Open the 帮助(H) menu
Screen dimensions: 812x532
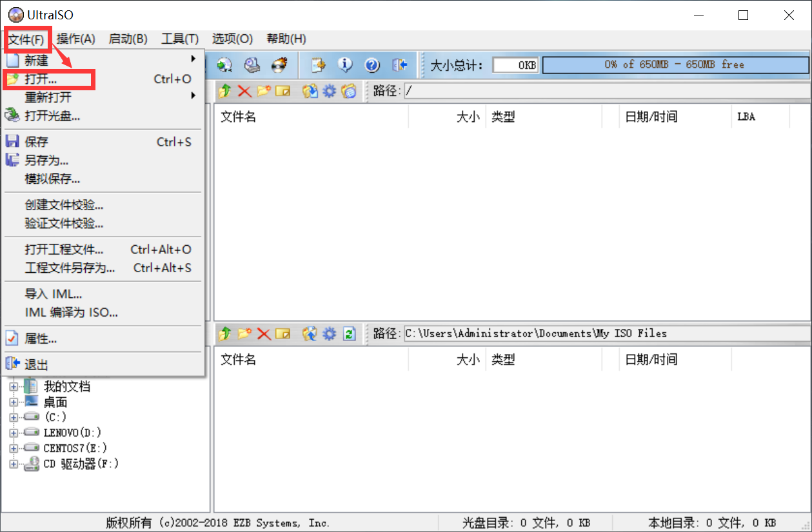click(x=286, y=39)
